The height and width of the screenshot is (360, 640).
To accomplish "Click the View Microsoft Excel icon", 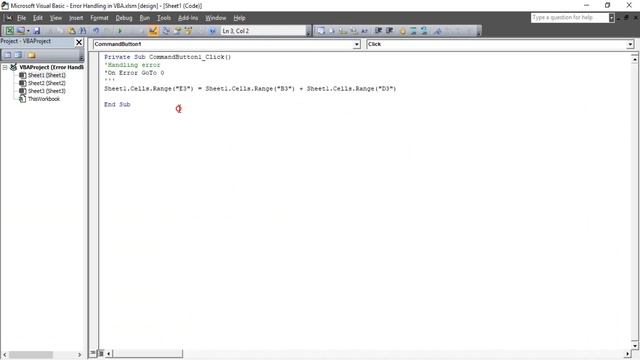I will click(x=9, y=31).
